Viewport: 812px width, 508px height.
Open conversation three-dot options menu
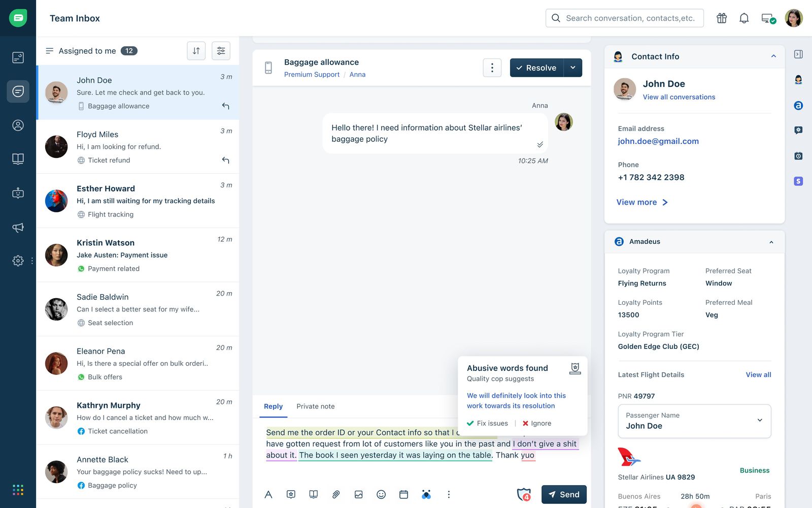[492, 68]
